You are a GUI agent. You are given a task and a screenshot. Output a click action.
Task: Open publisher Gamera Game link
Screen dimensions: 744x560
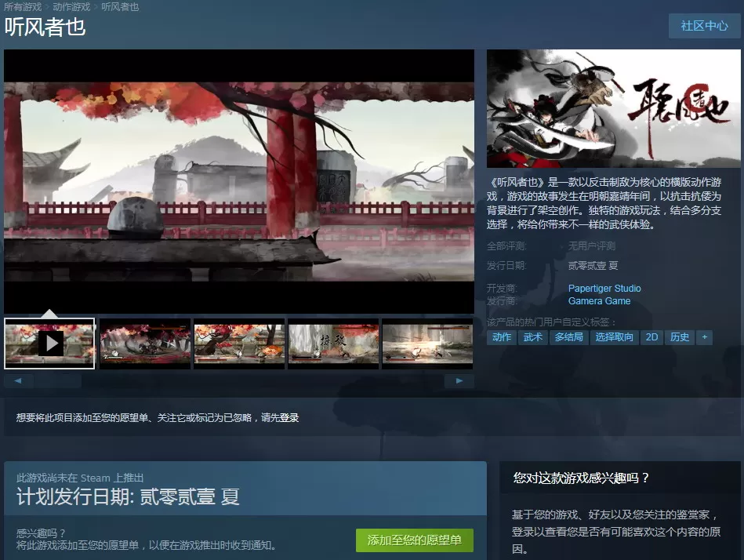tap(599, 301)
